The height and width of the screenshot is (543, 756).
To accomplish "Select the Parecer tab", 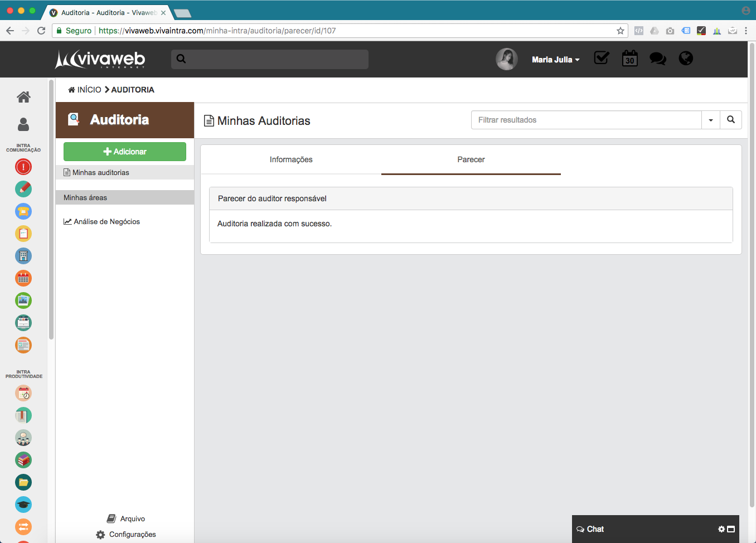I will (471, 159).
